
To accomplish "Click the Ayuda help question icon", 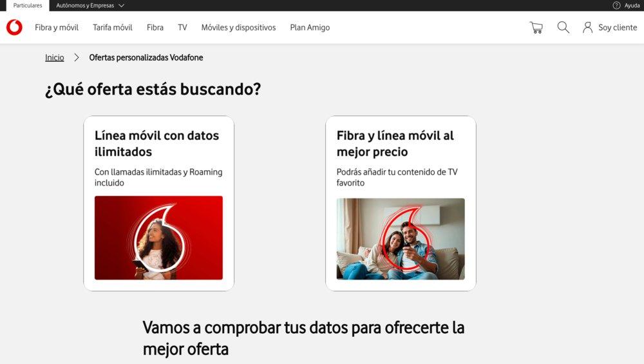I will tap(616, 5).
